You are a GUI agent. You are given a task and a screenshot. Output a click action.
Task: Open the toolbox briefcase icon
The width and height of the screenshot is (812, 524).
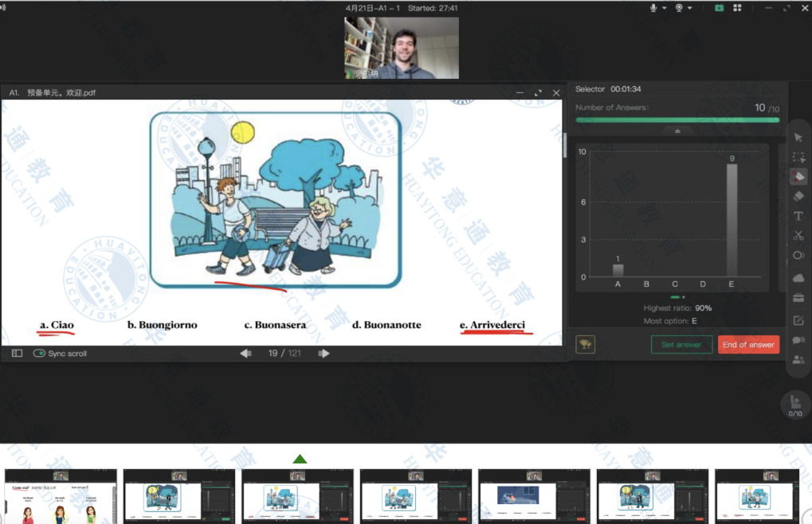798,298
